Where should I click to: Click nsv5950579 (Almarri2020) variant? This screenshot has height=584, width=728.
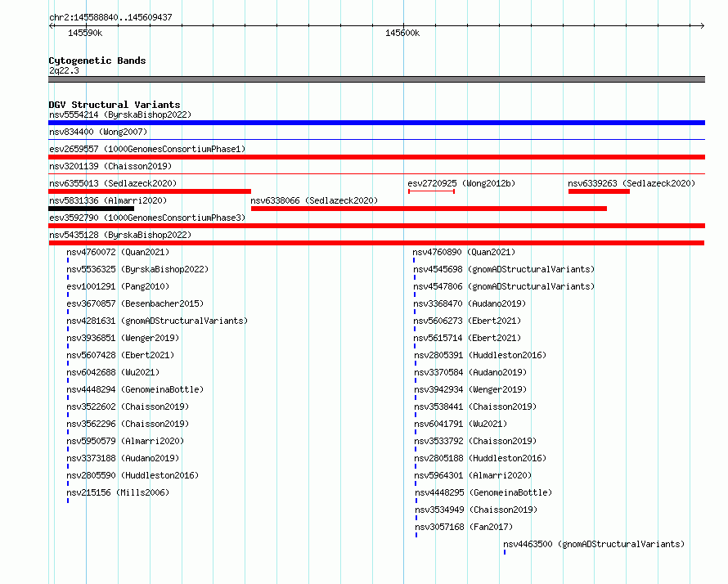pos(125,441)
